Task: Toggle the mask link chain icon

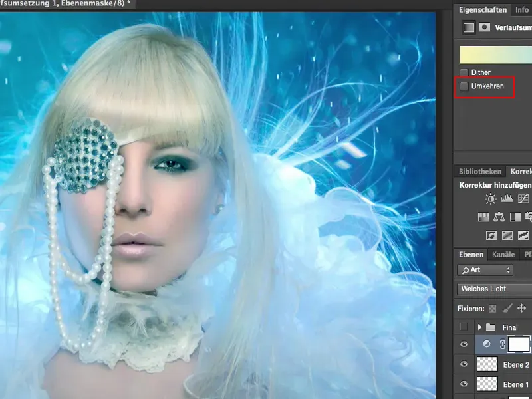Action: tap(503, 344)
